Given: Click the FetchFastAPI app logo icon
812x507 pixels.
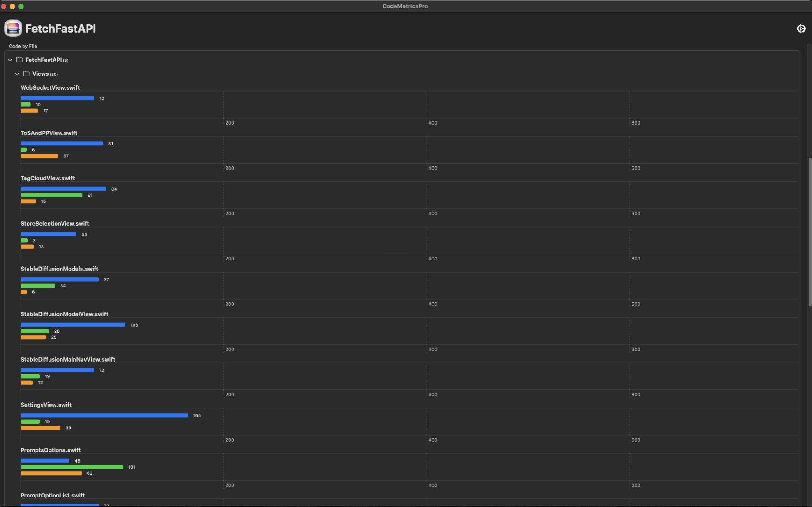Looking at the screenshot, I should tap(13, 28).
